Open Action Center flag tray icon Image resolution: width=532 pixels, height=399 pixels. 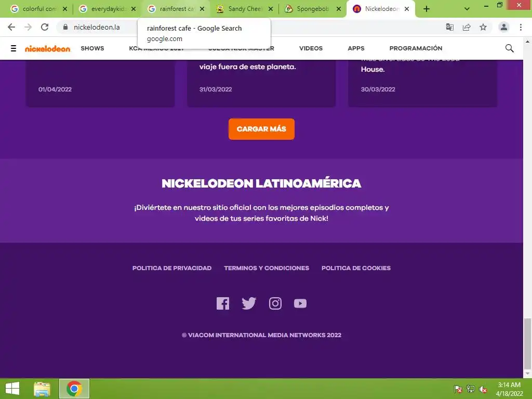click(x=458, y=389)
